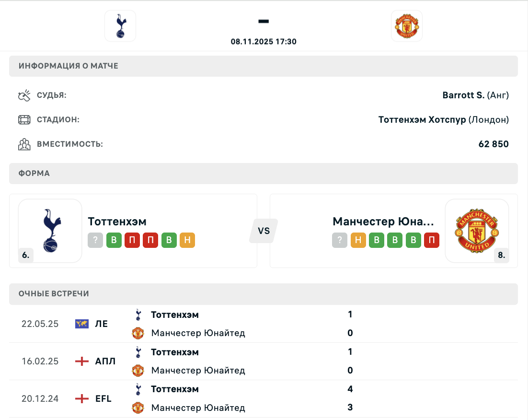Click the Тоттенхэм Хотспур stadium name

click(x=422, y=120)
